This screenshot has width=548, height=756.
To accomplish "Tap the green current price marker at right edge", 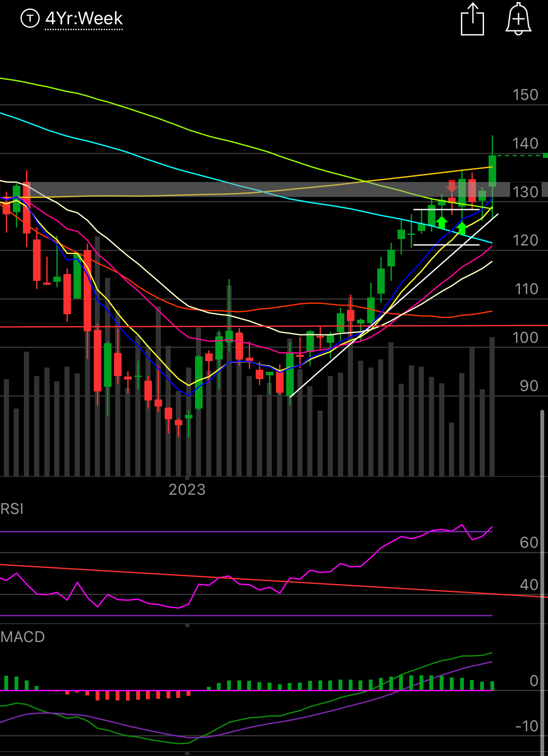I will click(x=545, y=155).
